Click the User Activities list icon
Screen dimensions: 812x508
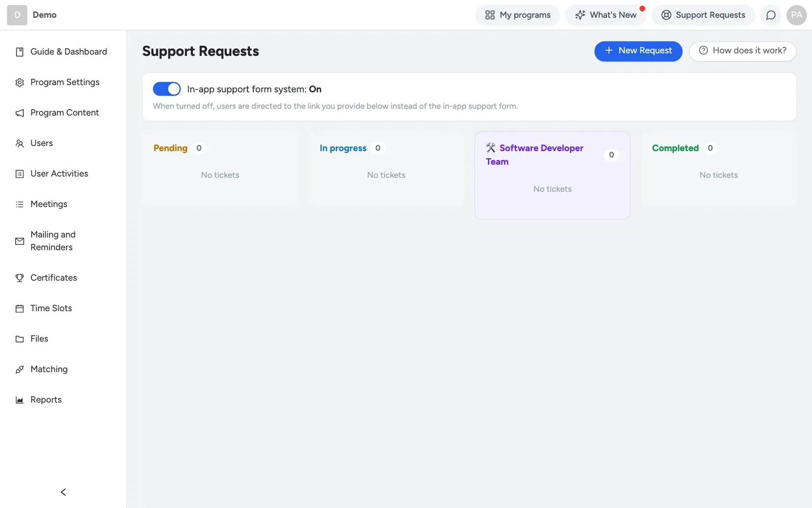[x=20, y=174]
